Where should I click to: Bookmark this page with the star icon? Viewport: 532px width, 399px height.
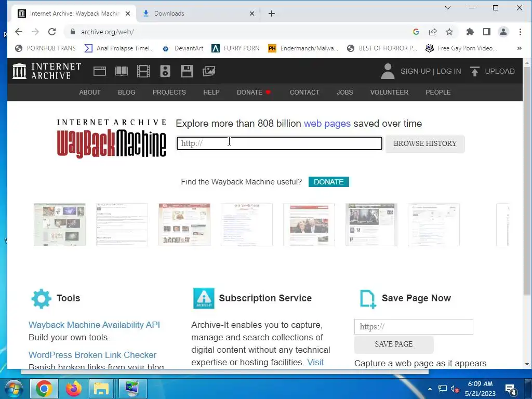click(x=449, y=32)
